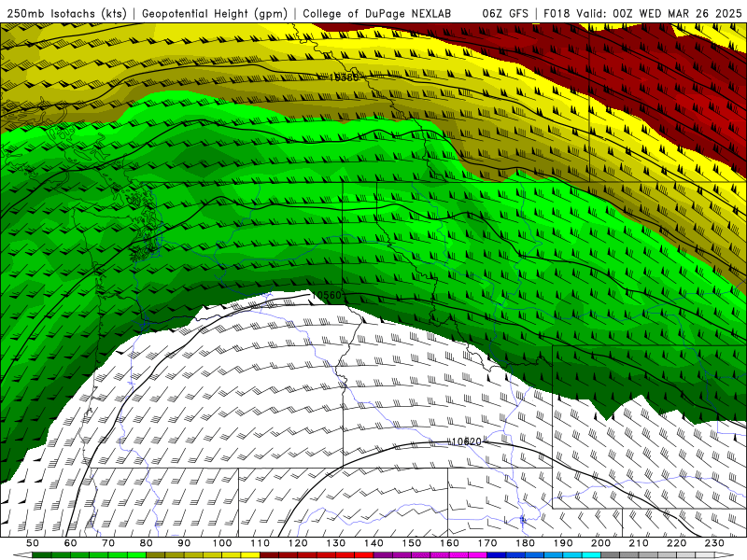Click the "College of DuPage NEXLAB" label
Screen dimensions: 747x560
377,13
